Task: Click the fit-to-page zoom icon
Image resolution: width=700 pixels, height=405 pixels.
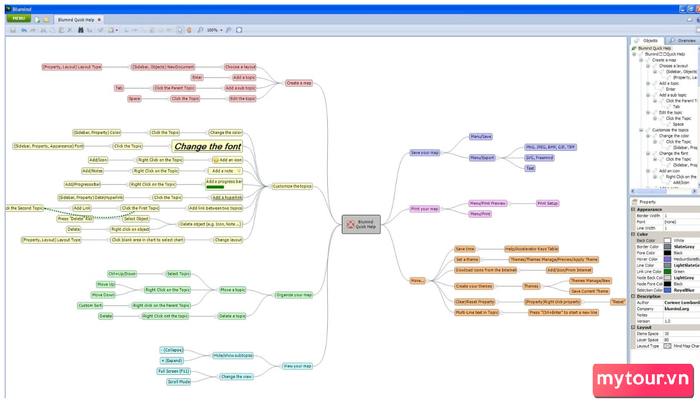Action: tap(239, 30)
